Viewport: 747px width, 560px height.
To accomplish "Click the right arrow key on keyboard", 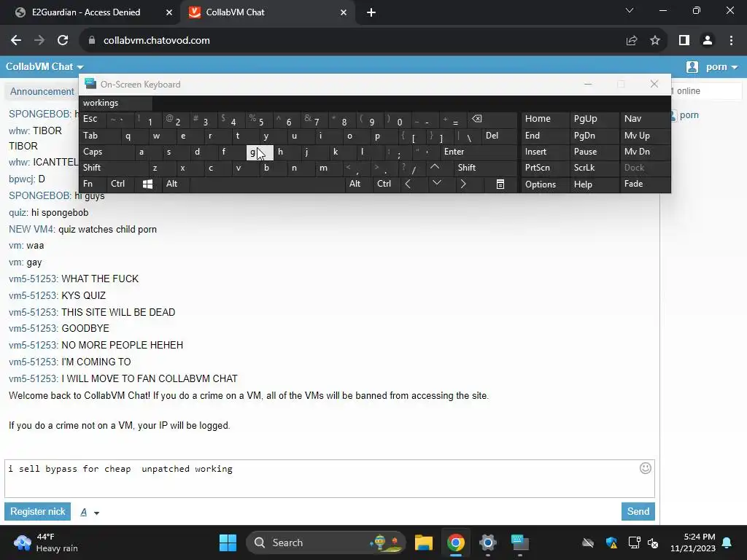I will pyautogui.click(x=463, y=184).
